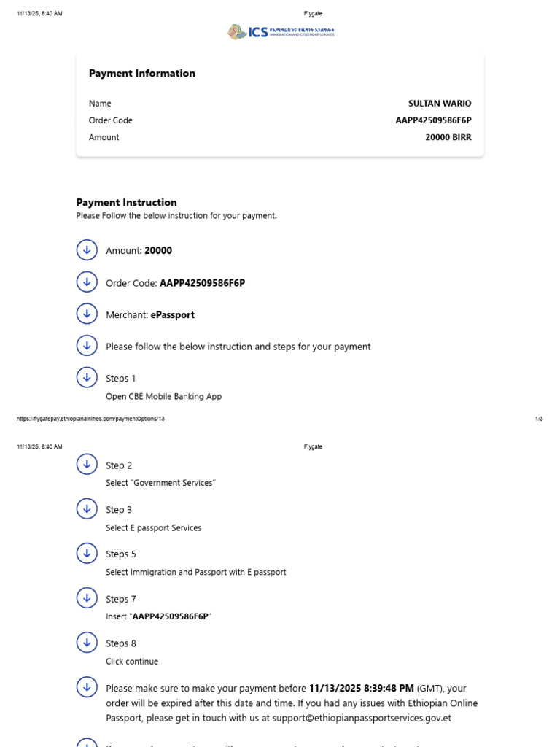Click the arrow icon beside Amount: 20000

[87, 250]
